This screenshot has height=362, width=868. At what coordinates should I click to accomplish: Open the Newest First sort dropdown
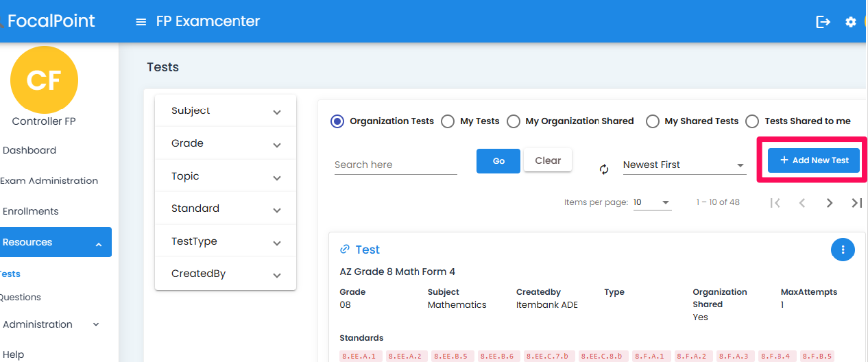tap(684, 165)
